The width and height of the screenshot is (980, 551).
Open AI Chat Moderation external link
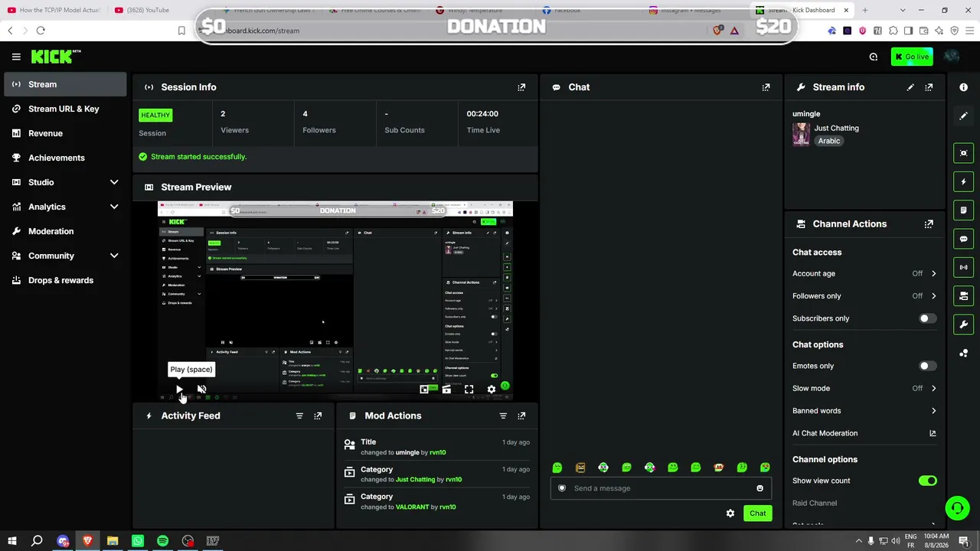pyautogui.click(x=933, y=433)
